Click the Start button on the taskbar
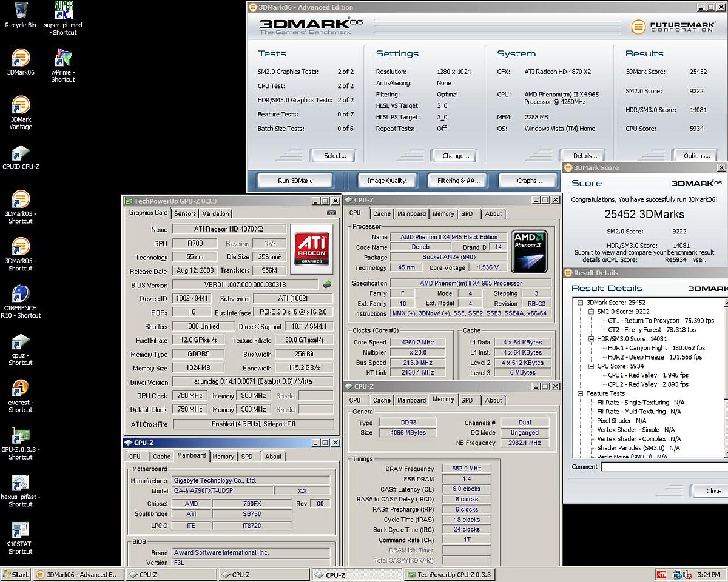728x582 pixels. [16, 574]
